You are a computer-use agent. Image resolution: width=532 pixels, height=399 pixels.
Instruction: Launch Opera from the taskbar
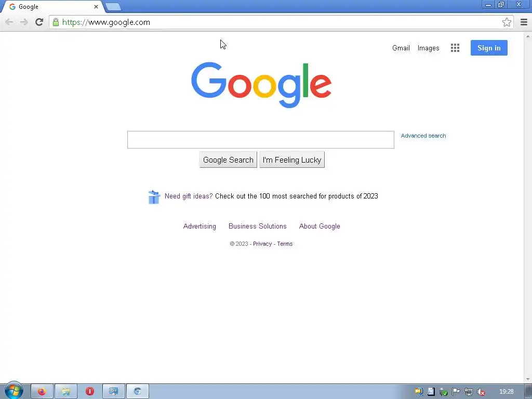(89, 392)
